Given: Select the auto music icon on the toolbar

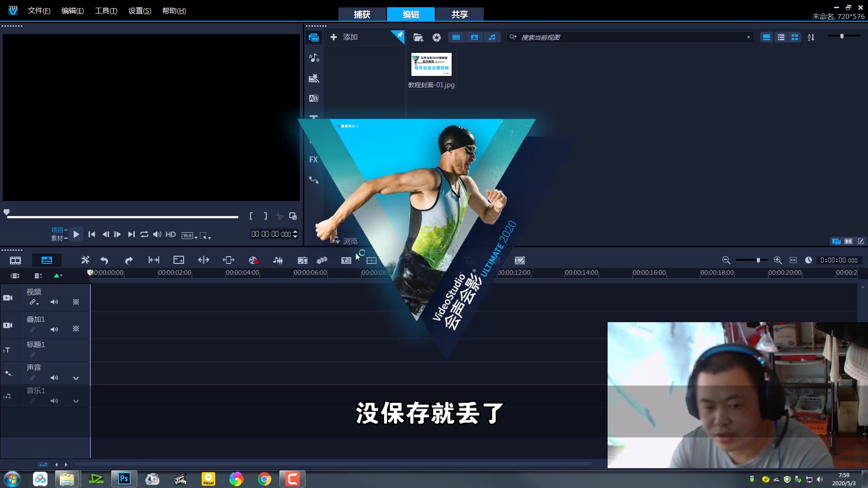Looking at the screenshot, I should tap(303, 260).
